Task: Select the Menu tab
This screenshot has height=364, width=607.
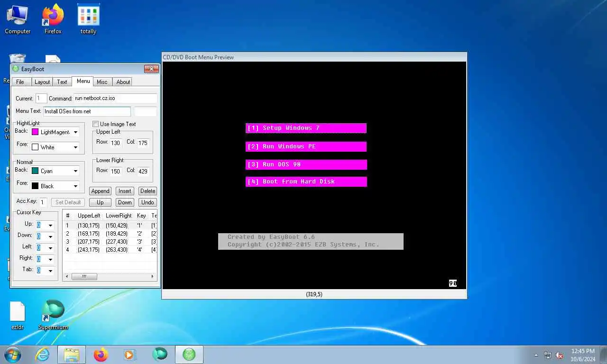Action: click(x=83, y=81)
